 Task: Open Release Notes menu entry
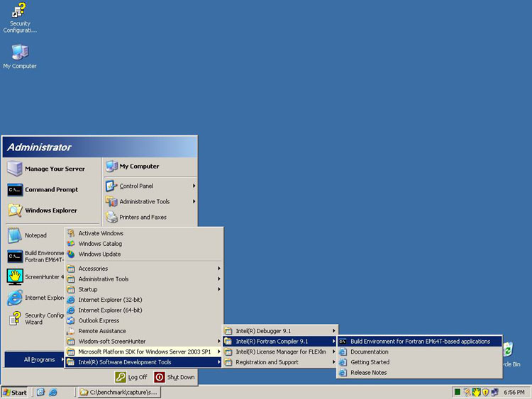(x=368, y=373)
